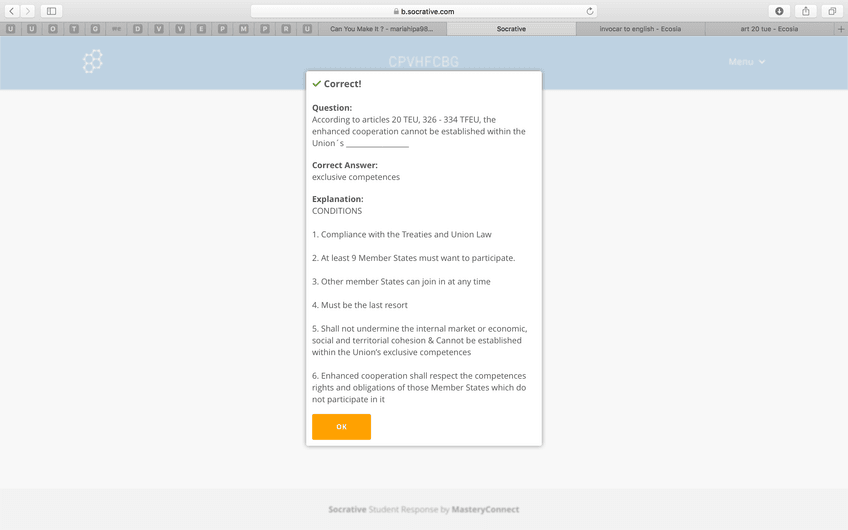Click the 'Question:' label
848x530 pixels.
click(332, 108)
